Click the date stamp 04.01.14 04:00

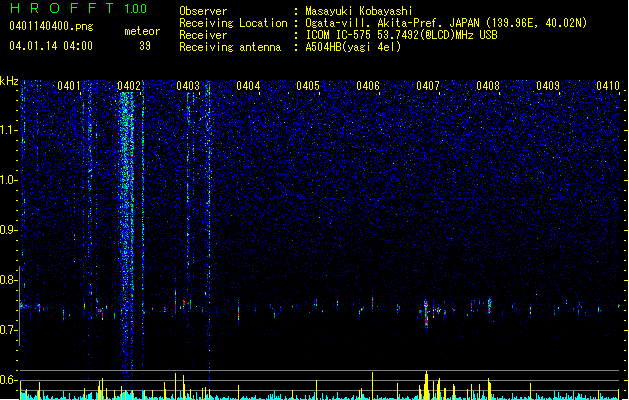tap(51, 46)
